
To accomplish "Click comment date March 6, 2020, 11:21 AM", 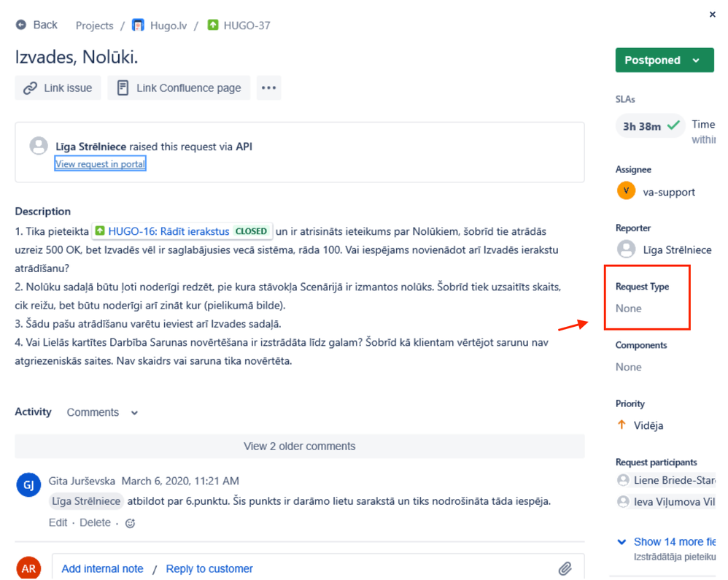I will [x=180, y=481].
